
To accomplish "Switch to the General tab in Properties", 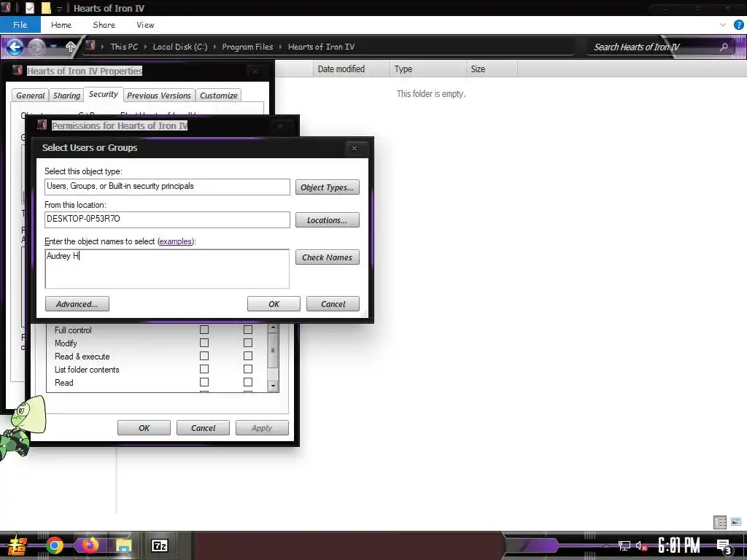I will (31, 96).
